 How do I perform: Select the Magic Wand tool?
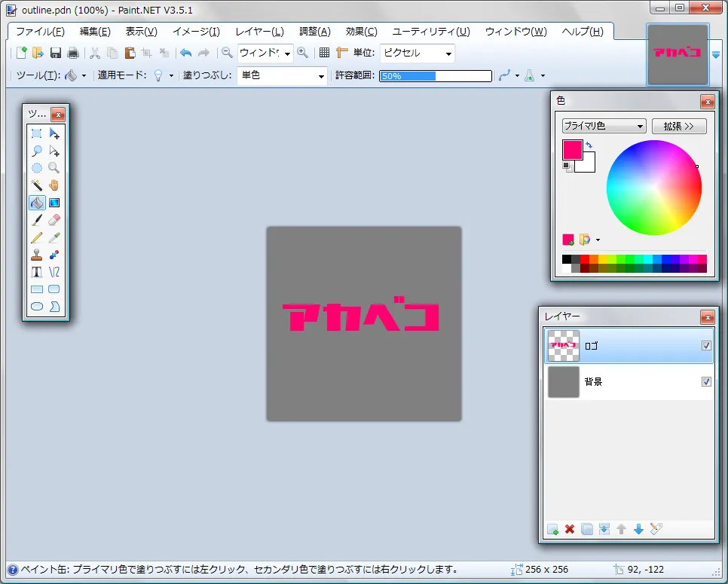(x=36, y=185)
